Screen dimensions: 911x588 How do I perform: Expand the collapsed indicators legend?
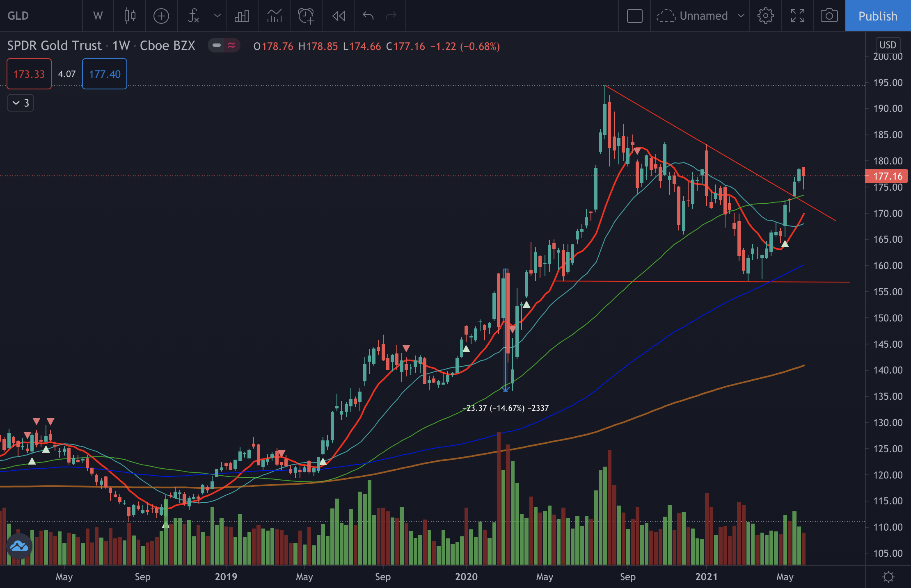21,103
